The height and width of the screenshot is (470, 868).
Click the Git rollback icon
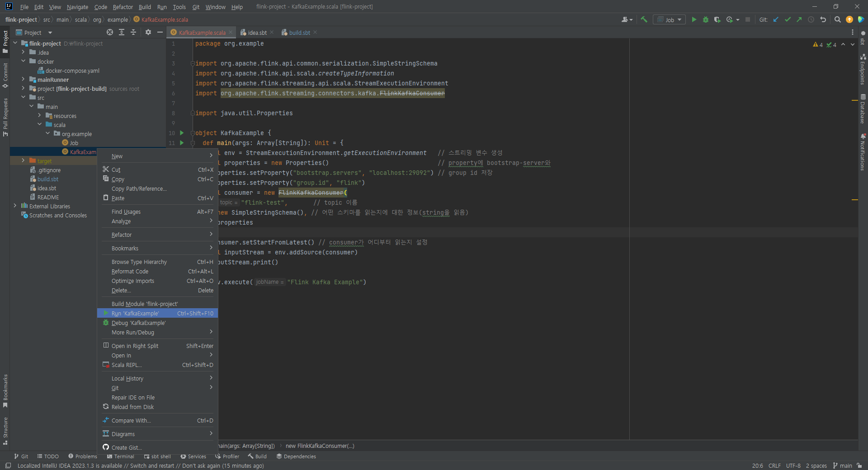823,19
